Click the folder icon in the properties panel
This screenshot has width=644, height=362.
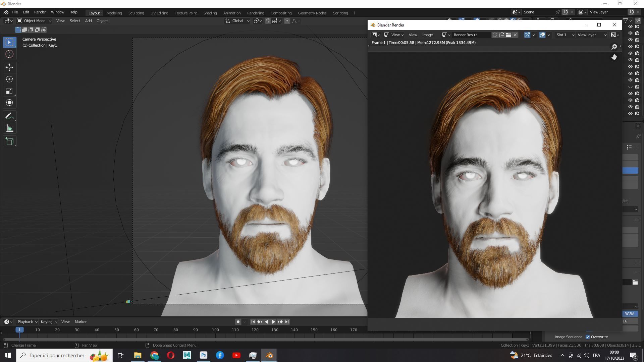[x=635, y=283]
